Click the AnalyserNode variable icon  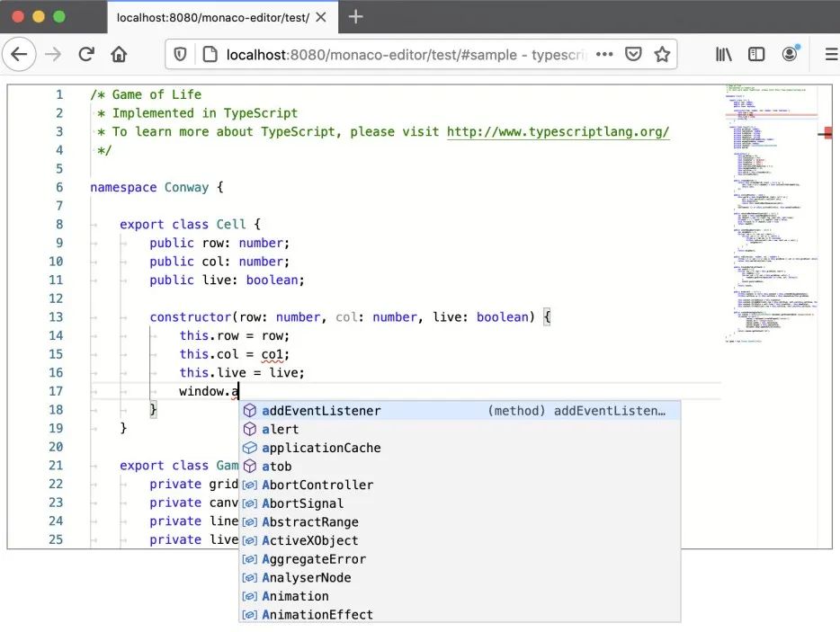(x=250, y=578)
